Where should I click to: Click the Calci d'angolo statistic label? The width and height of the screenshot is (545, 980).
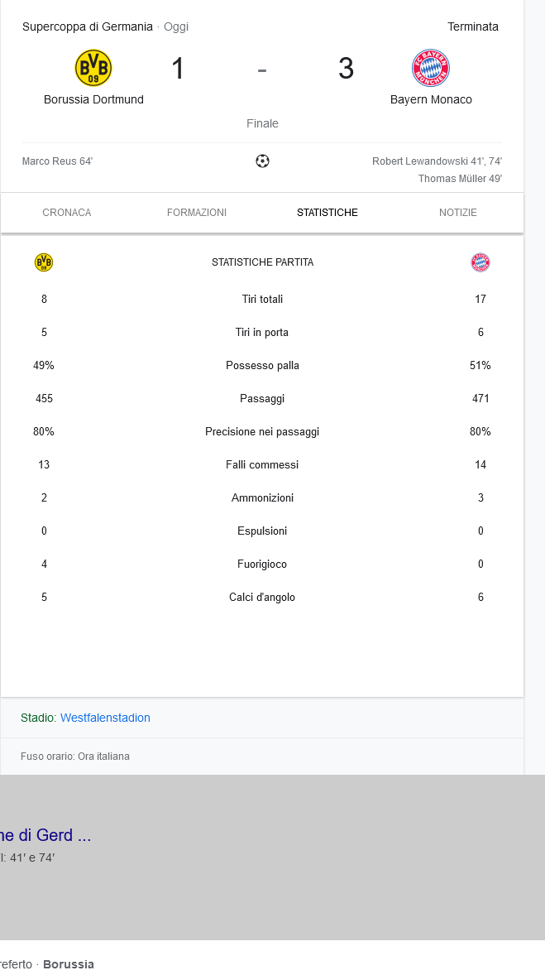click(x=262, y=597)
